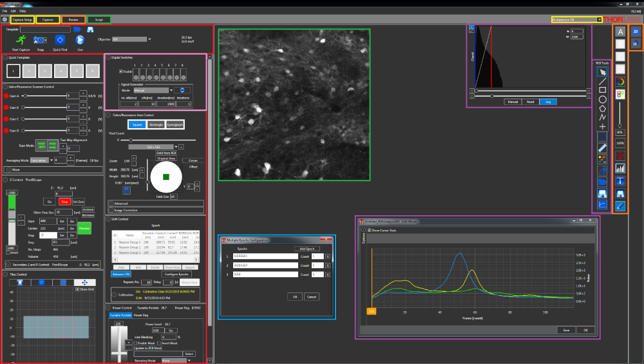Image resolution: width=644 pixels, height=364 pixels.
Task: Select the polygon ROI tool
Action: click(x=601, y=109)
